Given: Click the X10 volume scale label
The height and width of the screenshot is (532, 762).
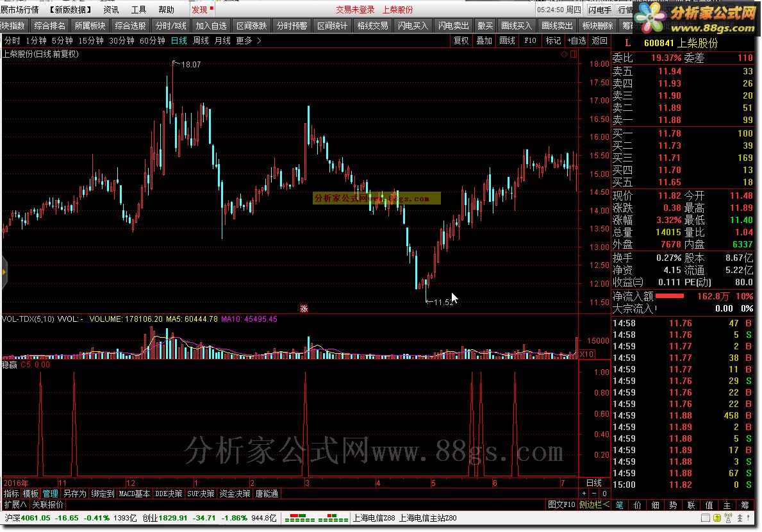Looking at the screenshot, I should coord(586,354).
